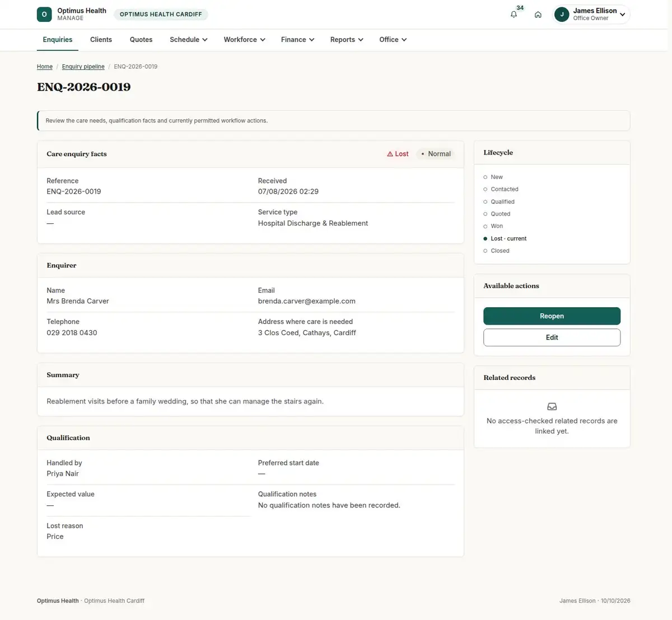This screenshot has height=620, width=672.
Task: Open the James Ellison account menu chevron
Action: tap(622, 15)
